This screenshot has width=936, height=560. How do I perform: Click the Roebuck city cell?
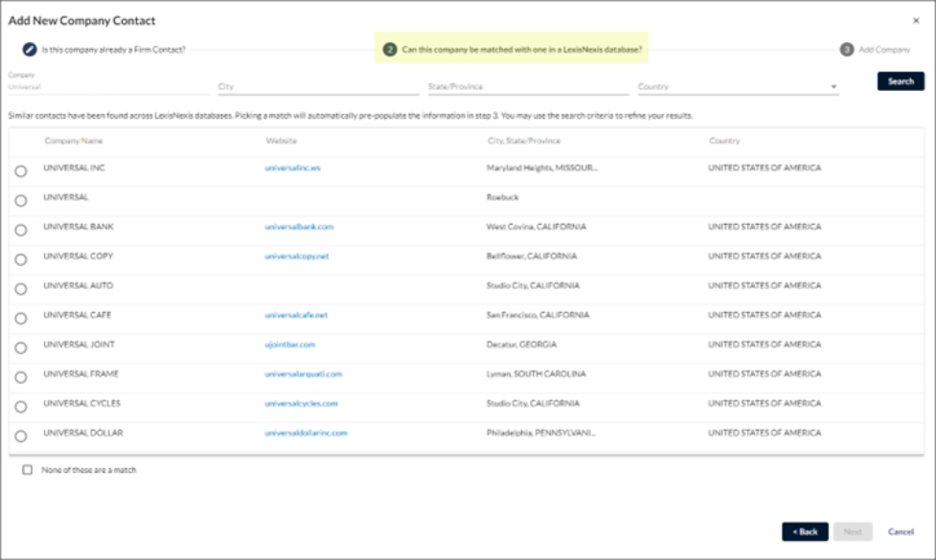[502, 197]
